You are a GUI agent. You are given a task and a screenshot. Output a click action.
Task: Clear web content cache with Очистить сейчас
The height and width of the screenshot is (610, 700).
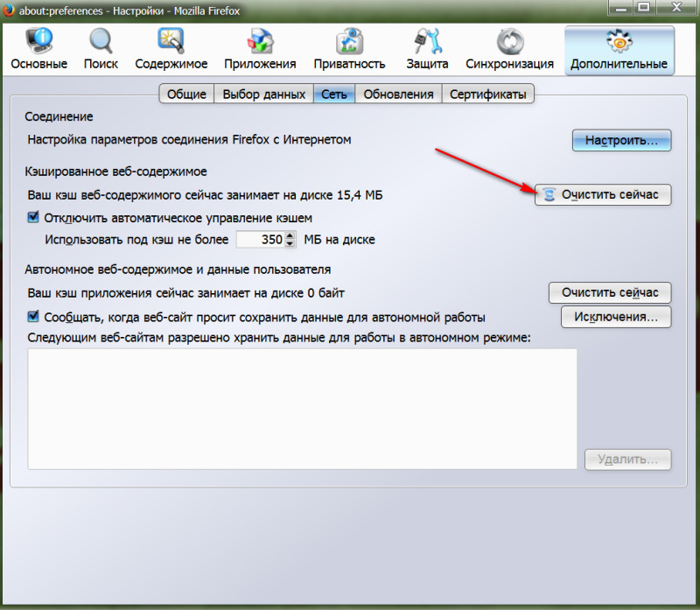click(603, 194)
